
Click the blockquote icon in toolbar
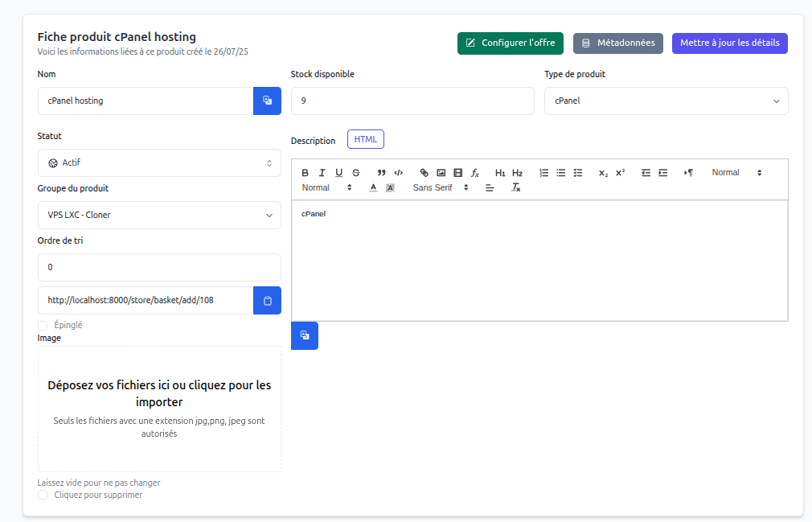click(x=381, y=173)
